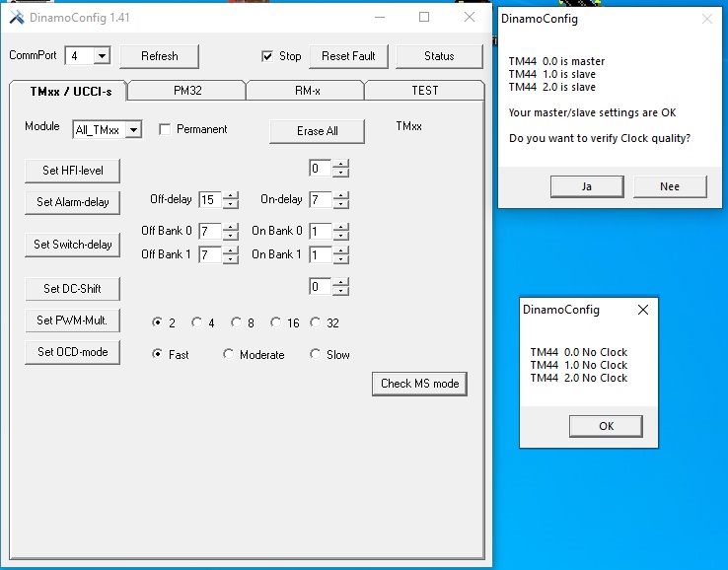
Task: Increase the HFI-level spinner value
Action: (340, 165)
